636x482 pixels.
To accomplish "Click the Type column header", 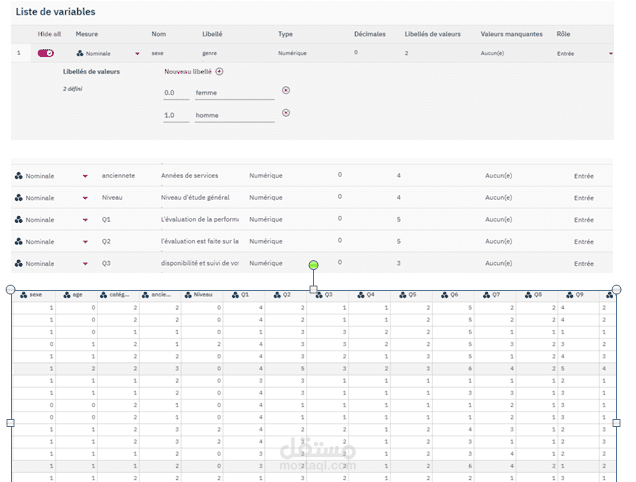I will coord(285,34).
